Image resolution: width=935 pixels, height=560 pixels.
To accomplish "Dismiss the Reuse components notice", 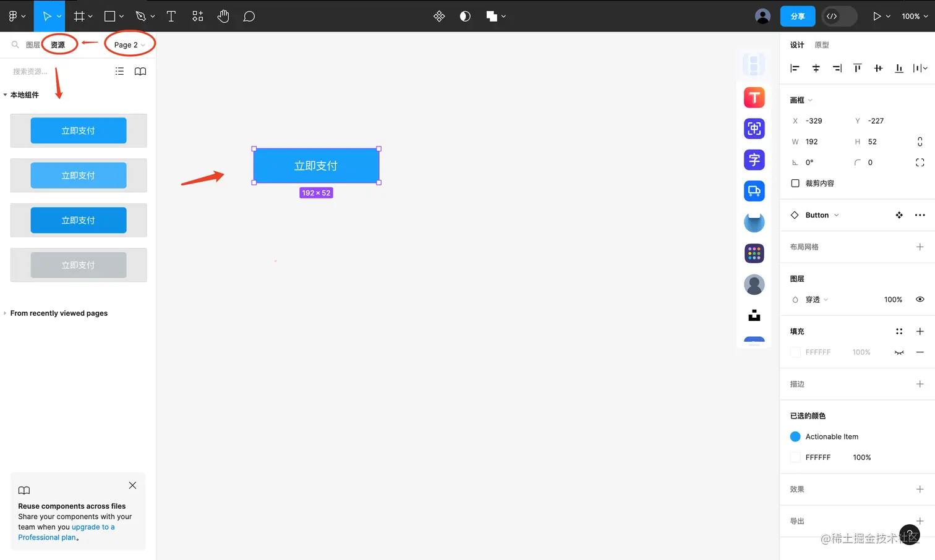I will (x=132, y=485).
